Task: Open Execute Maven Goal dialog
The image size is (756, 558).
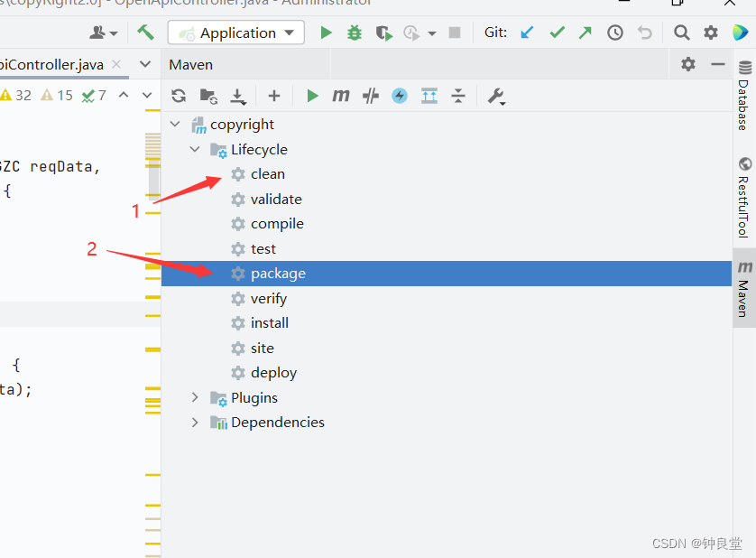Action: point(341,96)
